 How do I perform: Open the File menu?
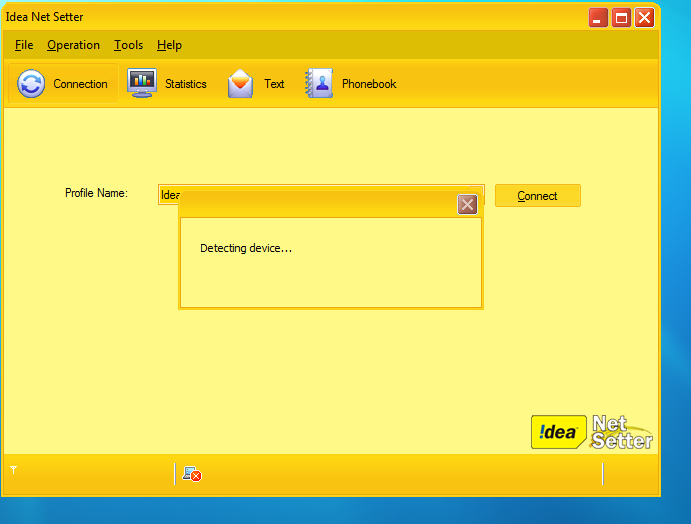pyautogui.click(x=24, y=45)
